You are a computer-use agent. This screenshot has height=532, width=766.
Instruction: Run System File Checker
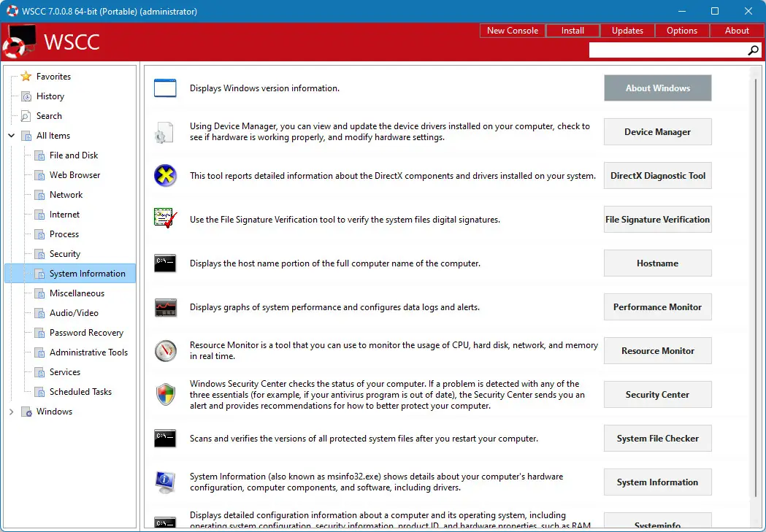[657, 439]
